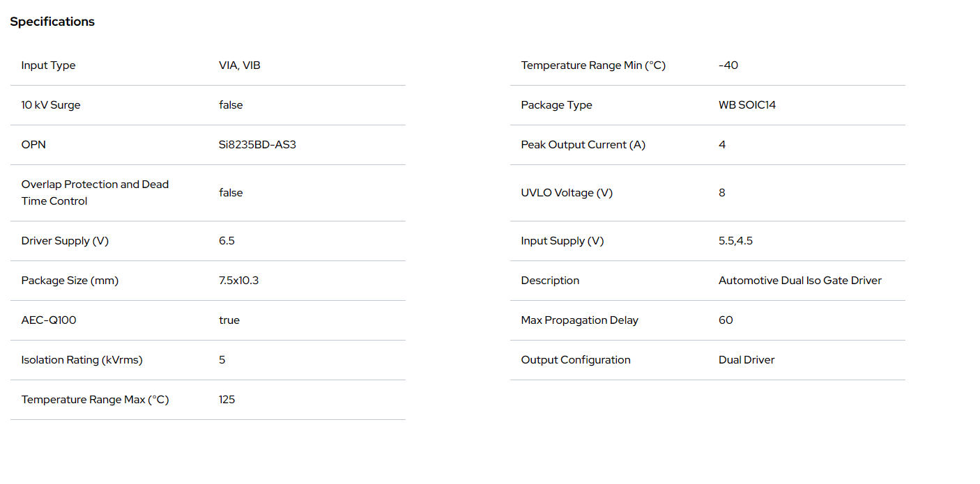The image size is (980, 484).
Task: Select the Dual Driver output configuration value
Action: pos(747,360)
